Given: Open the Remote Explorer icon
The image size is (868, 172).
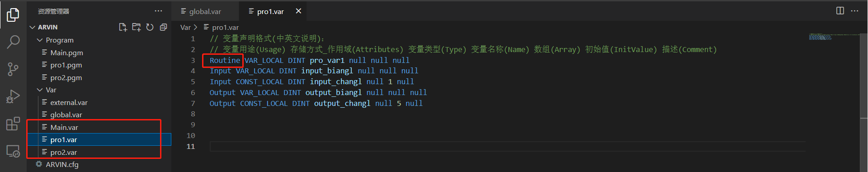Looking at the screenshot, I should point(13,151).
